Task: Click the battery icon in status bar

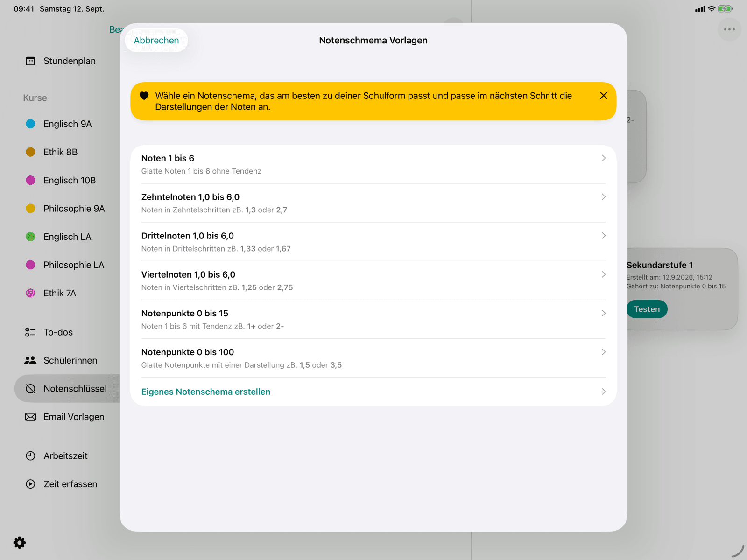Action: (x=725, y=9)
